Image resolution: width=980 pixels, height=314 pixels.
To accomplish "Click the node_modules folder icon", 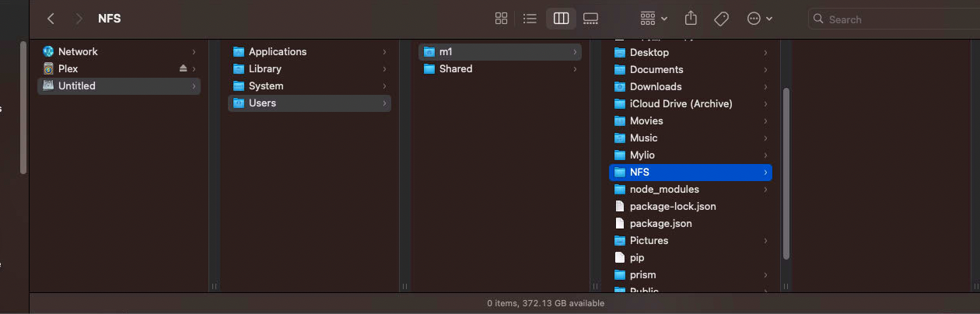I will click(620, 189).
